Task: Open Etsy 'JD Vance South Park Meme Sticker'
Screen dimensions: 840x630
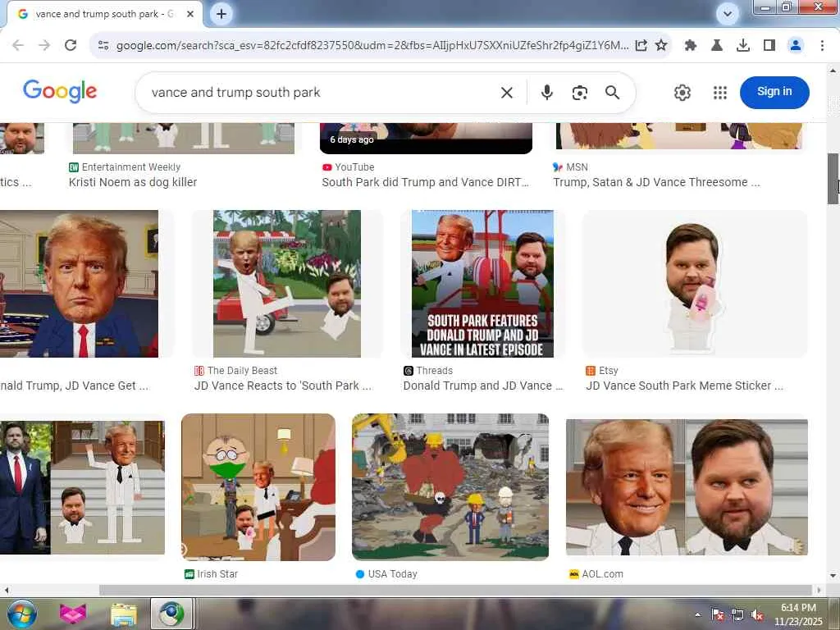Action: (685, 386)
